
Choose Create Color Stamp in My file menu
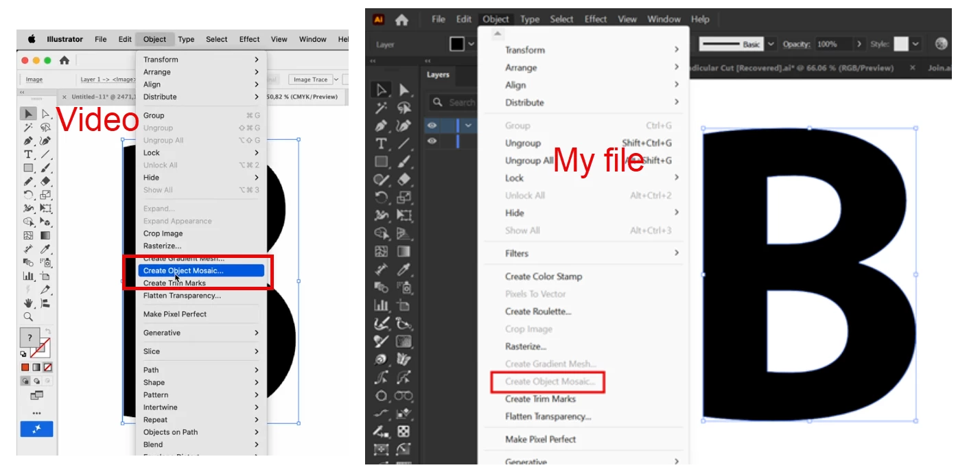tap(544, 276)
